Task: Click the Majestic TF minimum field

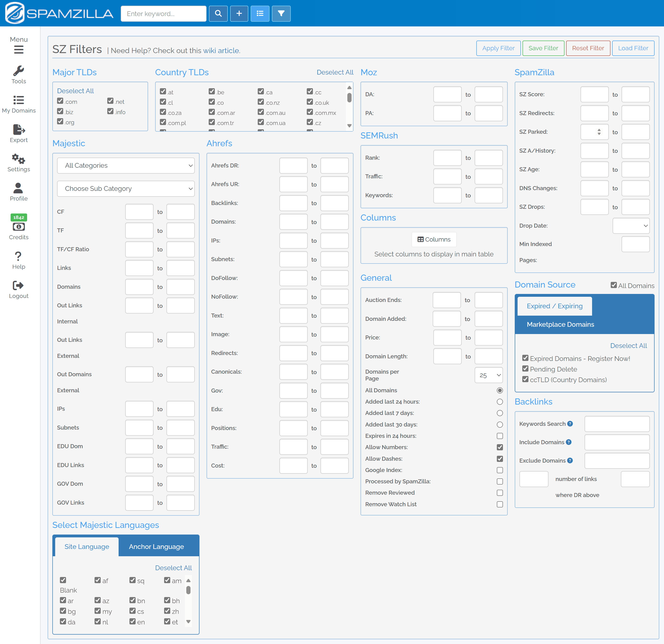Action: (139, 230)
